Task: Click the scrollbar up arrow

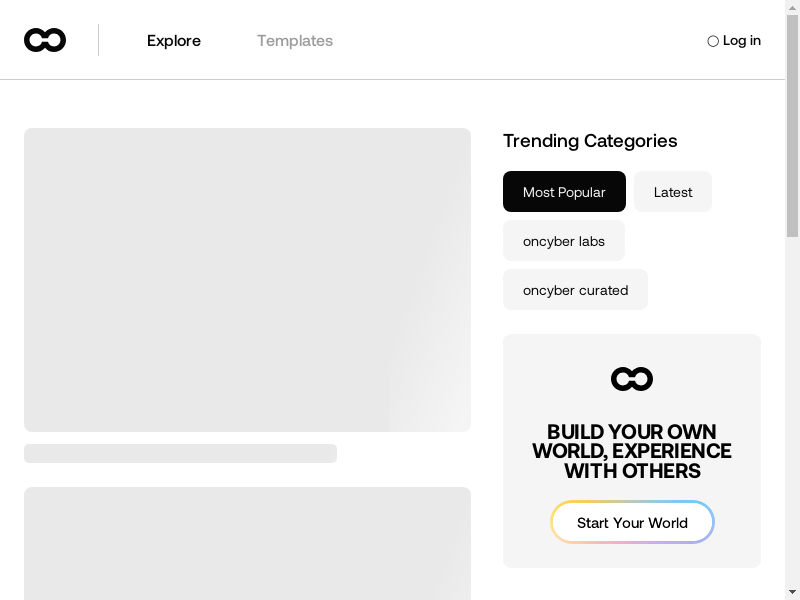Action: point(792,8)
